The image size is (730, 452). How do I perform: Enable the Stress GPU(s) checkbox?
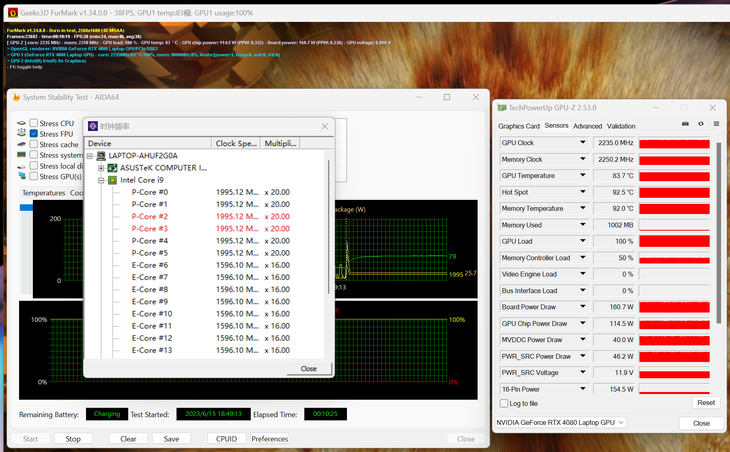click(x=34, y=176)
